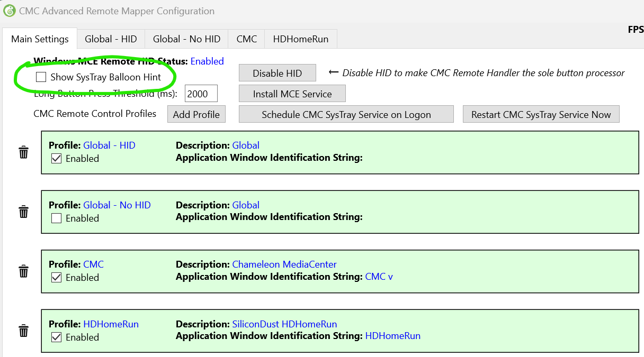Edit description Global of Global - No HID profile
Screen dimensions: 644x357
[246, 205]
